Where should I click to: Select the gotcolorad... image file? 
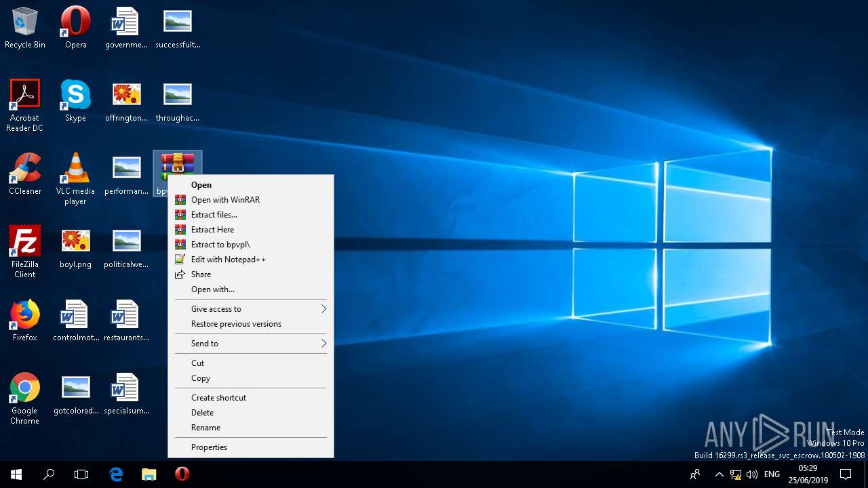[x=75, y=394]
